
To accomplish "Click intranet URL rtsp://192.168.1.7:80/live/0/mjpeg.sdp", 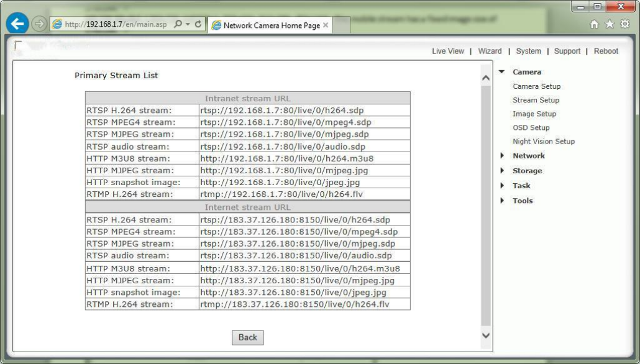I will [285, 134].
